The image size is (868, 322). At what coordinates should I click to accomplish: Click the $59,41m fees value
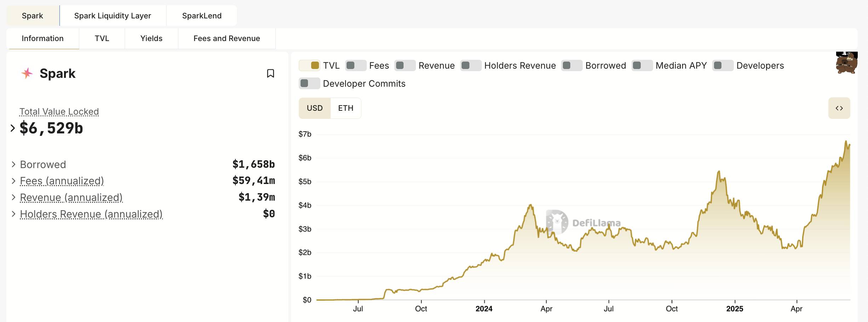click(x=253, y=180)
